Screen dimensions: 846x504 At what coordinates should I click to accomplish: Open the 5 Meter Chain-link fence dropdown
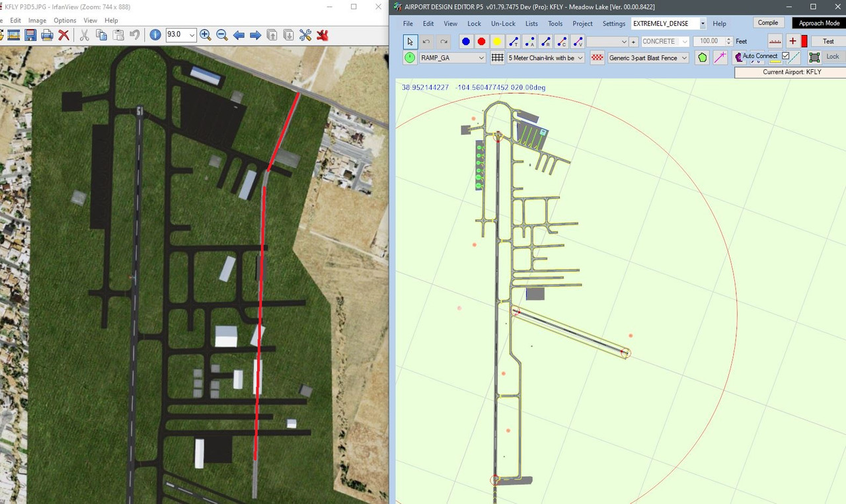(x=580, y=58)
